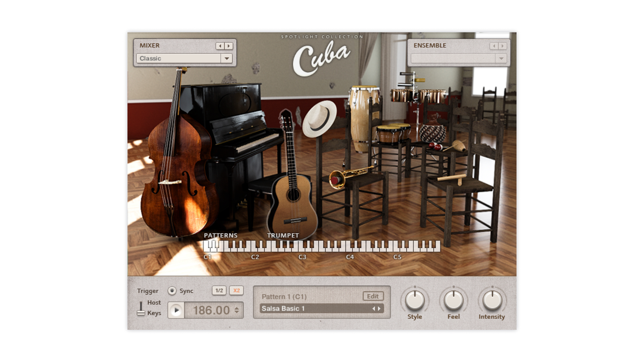Open the Mixer Classic preset dropdown

tap(227, 58)
